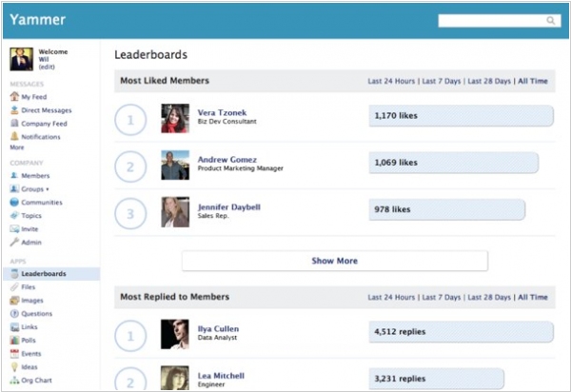Click the Direct Messages inbox icon

(14, 110)
